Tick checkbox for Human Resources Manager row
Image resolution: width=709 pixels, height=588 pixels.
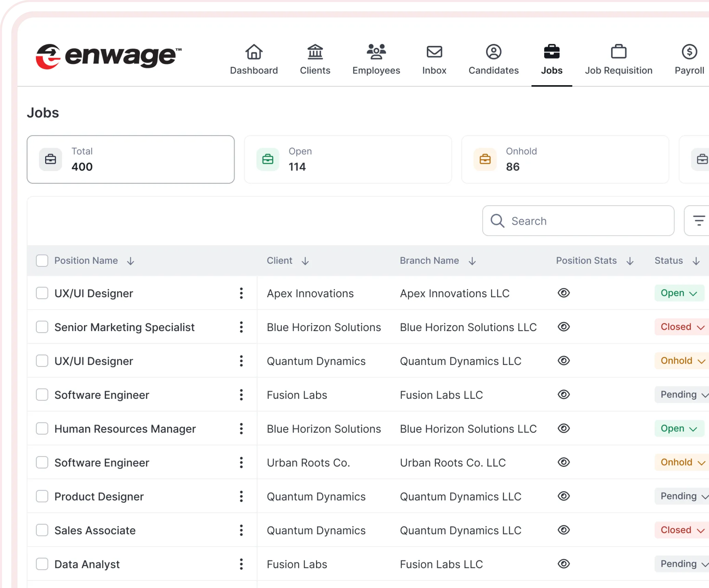click(x=42, y=429)
